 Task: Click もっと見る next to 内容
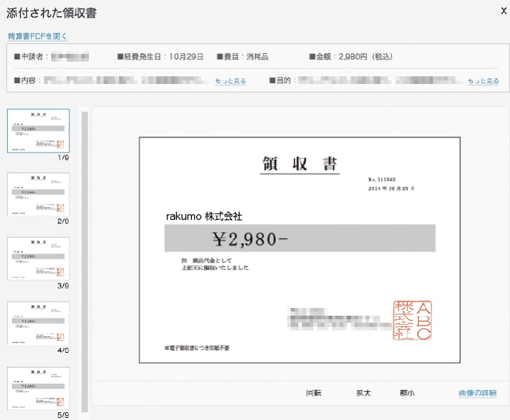coord(230,80)
